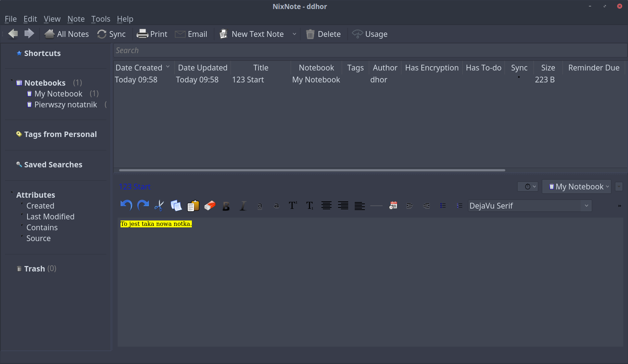The image size is (628, 364).
Task: Open the New Text Note dropdown arrow
Action: (x=294, y=34)
